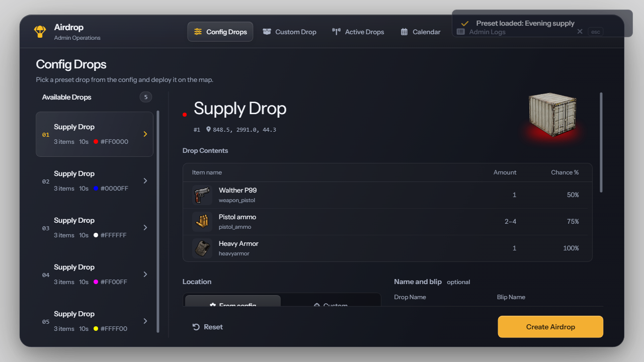Click the esc key badge
Screen dimensions: 644x362
[595, 32]
